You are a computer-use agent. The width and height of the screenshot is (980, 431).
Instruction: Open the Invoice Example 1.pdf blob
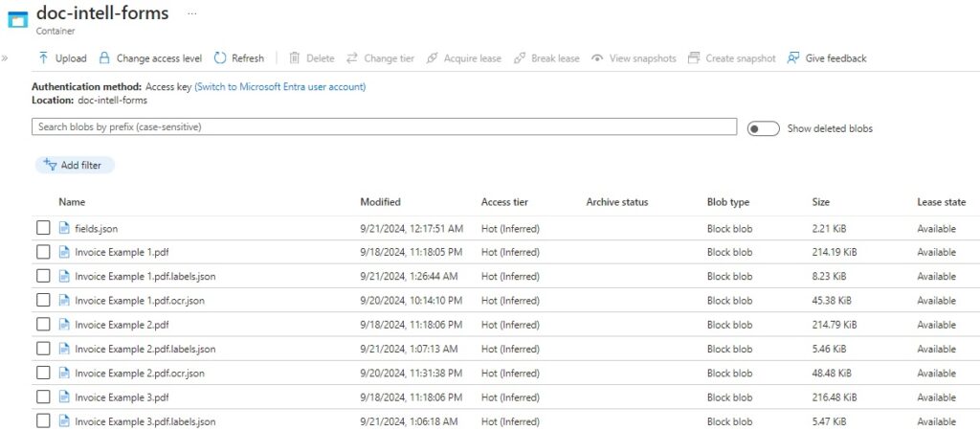pos(122,253)
